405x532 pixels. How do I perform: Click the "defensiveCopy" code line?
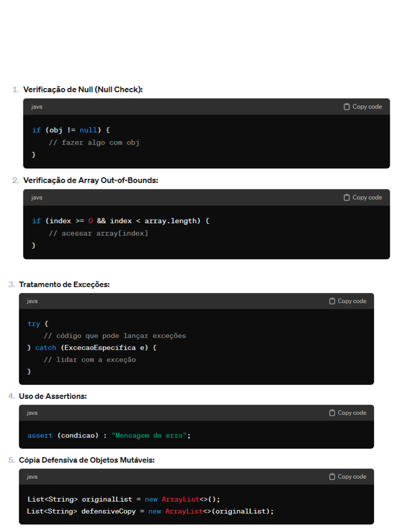coord(150,511)
